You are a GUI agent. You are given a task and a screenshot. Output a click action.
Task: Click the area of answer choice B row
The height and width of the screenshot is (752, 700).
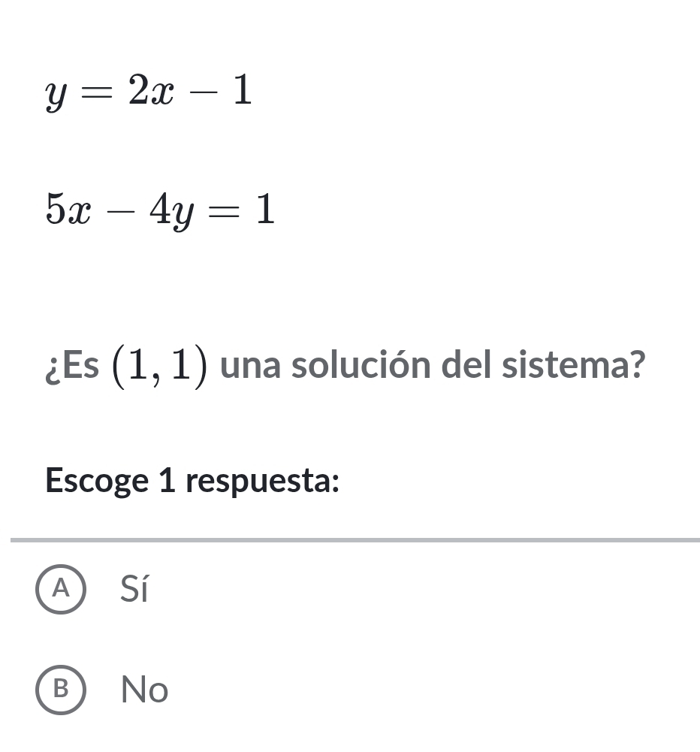point(225,690)
